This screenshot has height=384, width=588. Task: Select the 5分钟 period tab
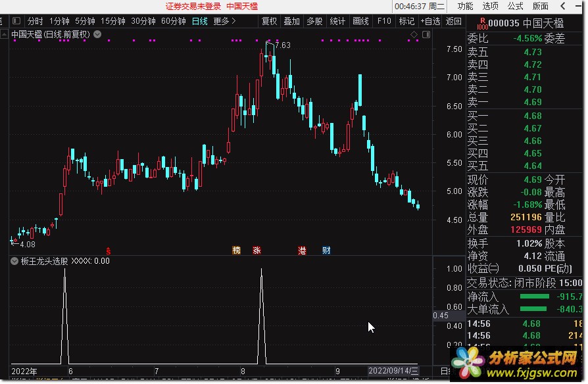pos(85,22)
